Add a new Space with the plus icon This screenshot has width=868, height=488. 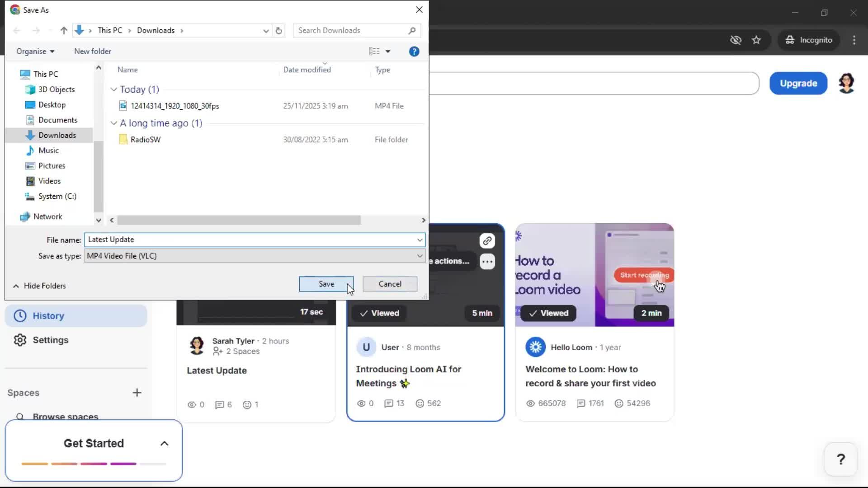[137, 392]
